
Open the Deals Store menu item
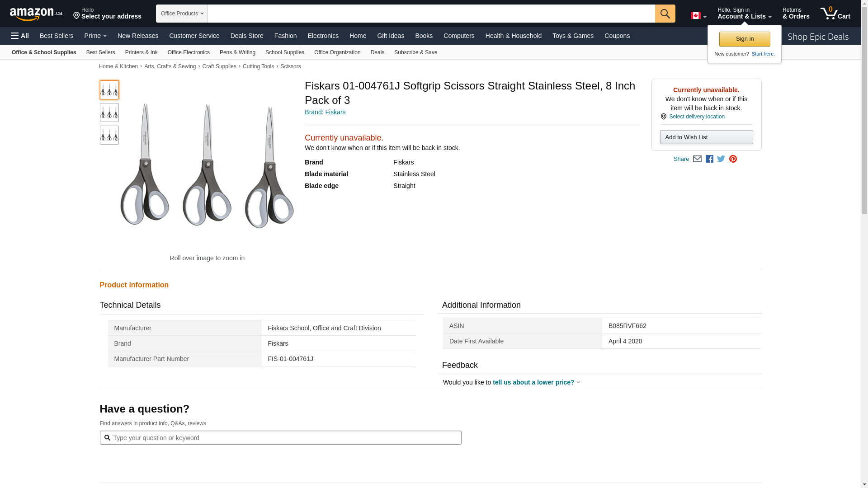pos(246,36)
